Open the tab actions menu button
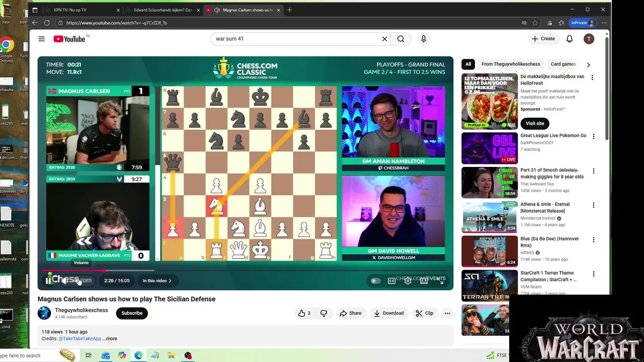This screenshot has width=644, height=362. click(x=35, y=10)
